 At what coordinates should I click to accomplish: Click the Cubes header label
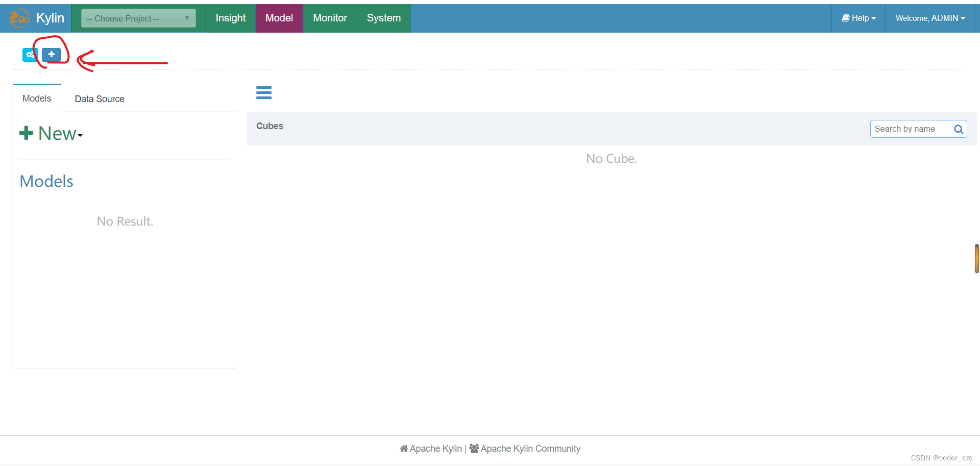269,126
